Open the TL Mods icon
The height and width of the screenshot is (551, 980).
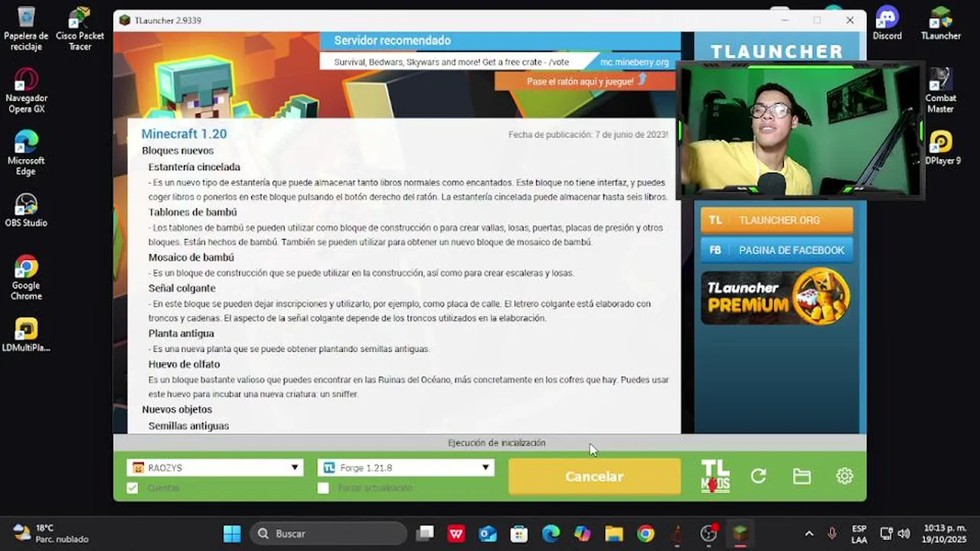click(715, 476)
